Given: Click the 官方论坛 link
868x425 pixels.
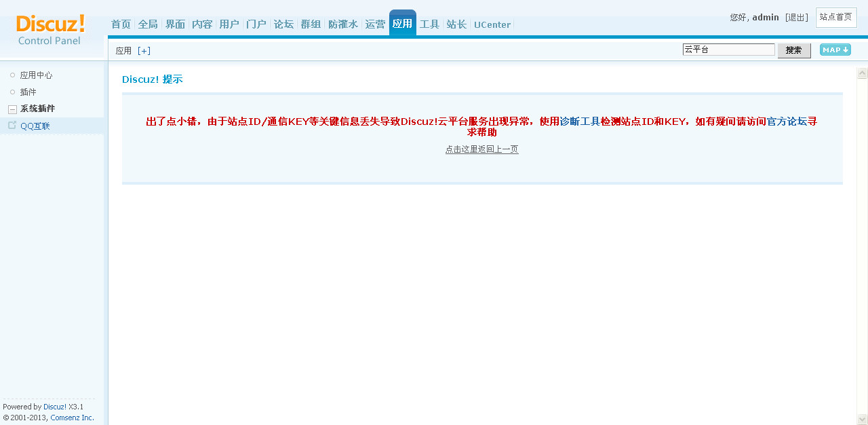Looking at the screenshot, I should (787, 122).
